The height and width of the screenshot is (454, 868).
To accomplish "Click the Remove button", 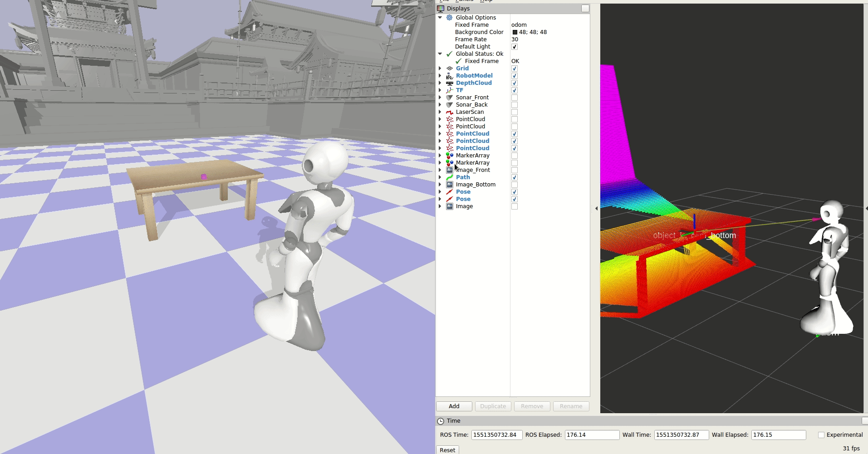I will [532, 406].
